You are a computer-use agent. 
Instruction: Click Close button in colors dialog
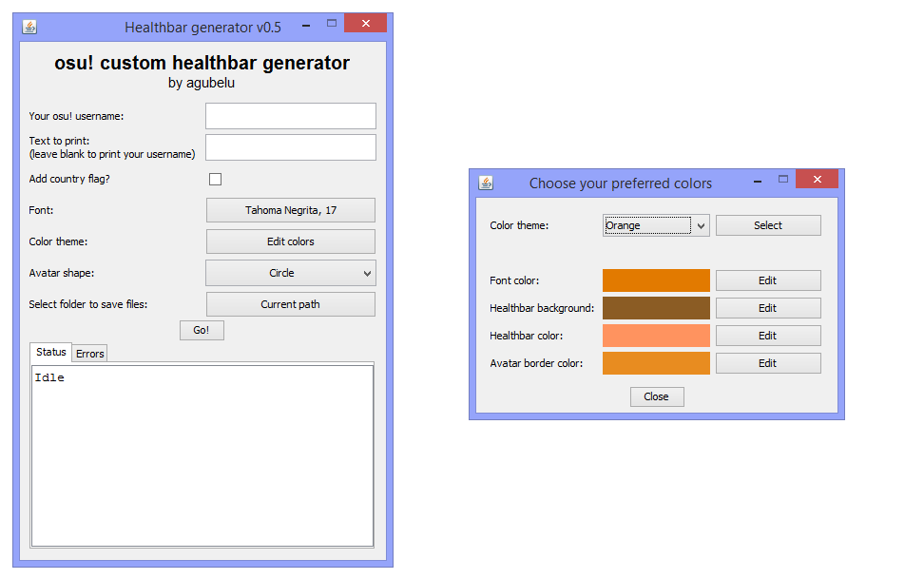pos(657,396)
